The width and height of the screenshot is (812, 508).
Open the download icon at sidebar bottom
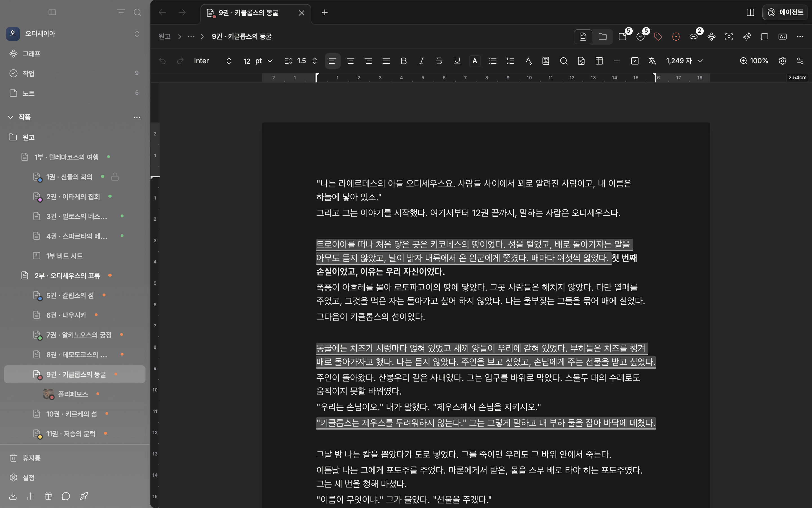click(x=13, y=496)
